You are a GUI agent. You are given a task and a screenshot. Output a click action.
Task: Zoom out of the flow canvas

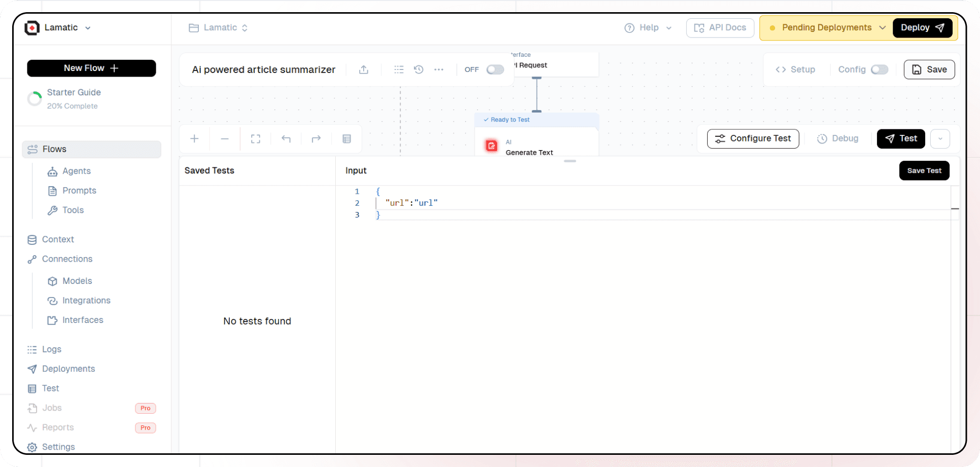pos(225,138)
